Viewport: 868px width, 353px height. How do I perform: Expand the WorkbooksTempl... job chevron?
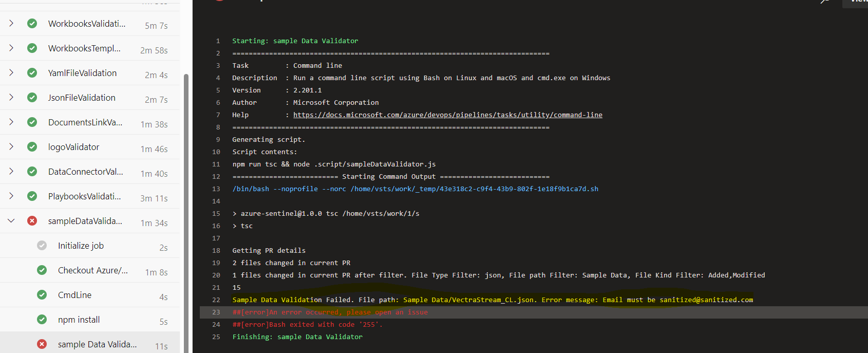click(x=11, y=48)
